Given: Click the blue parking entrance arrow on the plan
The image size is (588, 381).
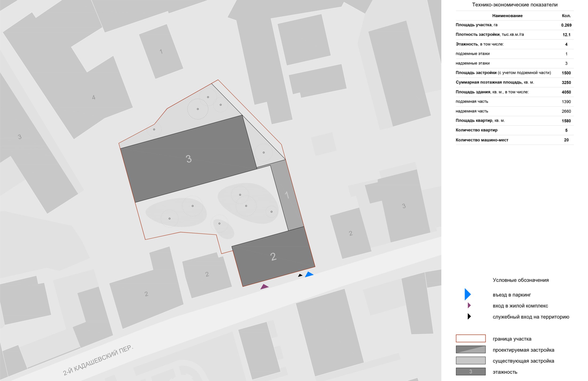Looking at the screenshot, I should tap(309, 274).
